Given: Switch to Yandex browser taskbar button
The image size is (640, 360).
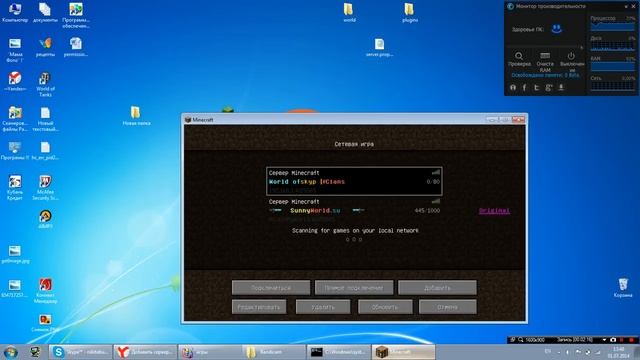Looking at the screenshot, I should point(145,352).
